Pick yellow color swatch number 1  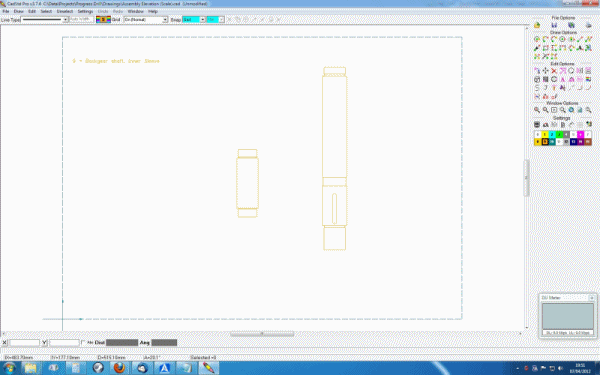[x=545, y=134]
